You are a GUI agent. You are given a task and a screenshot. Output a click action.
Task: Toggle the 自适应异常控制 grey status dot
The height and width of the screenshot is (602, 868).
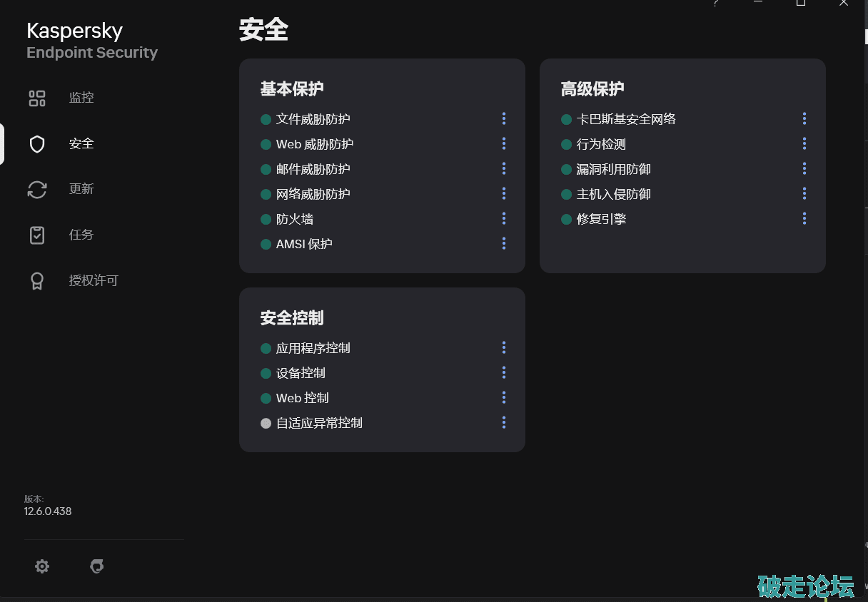(266, 424)
